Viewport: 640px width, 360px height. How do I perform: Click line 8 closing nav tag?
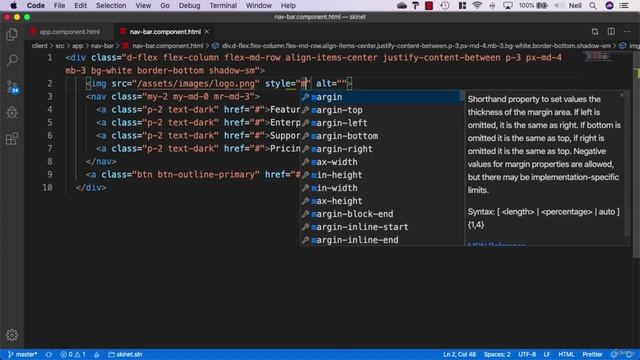tap(101, 162)
